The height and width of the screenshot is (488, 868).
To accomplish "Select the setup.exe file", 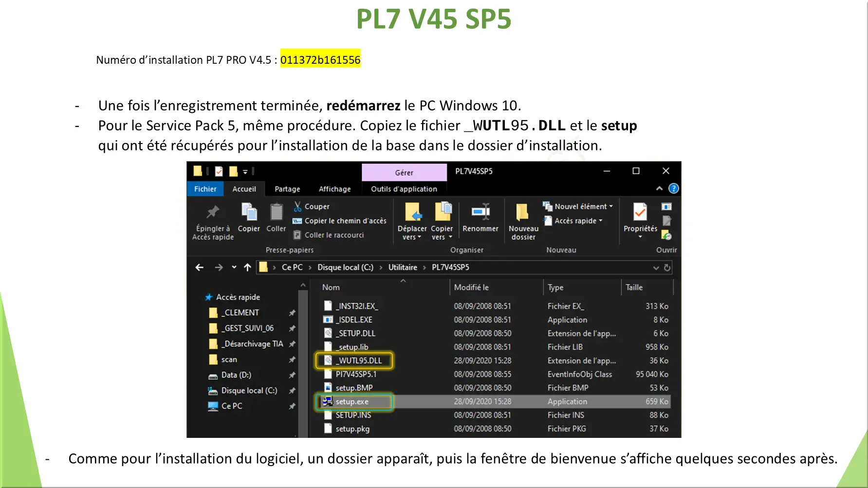I will (x=352, y=402).
